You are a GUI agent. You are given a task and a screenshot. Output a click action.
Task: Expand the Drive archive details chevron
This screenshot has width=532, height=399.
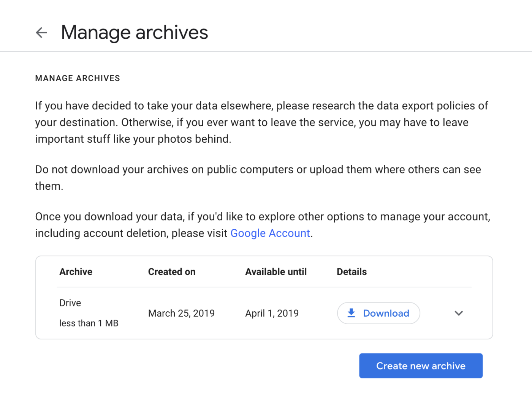pyautogui.click(x=459, y=313)
